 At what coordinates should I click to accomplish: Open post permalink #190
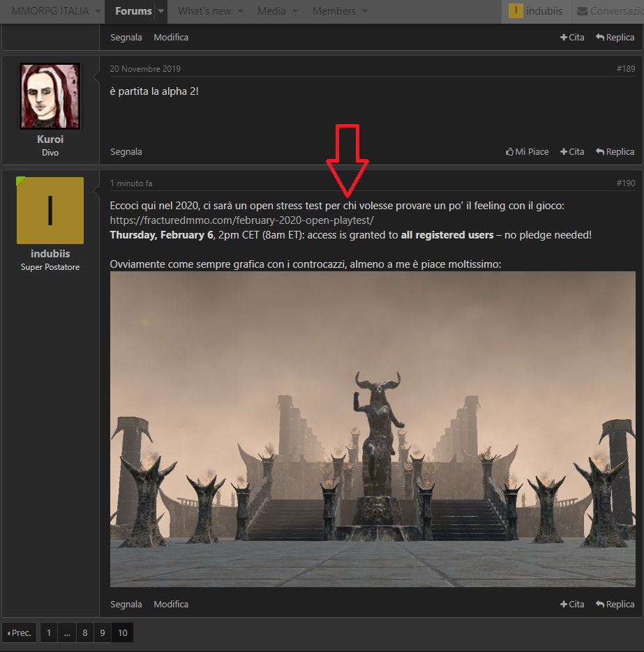pyautogui.click(x=626, y=183)
